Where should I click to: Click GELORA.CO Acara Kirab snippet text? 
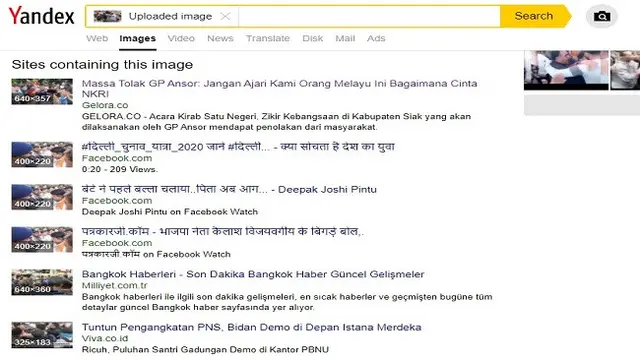[276, 122]
